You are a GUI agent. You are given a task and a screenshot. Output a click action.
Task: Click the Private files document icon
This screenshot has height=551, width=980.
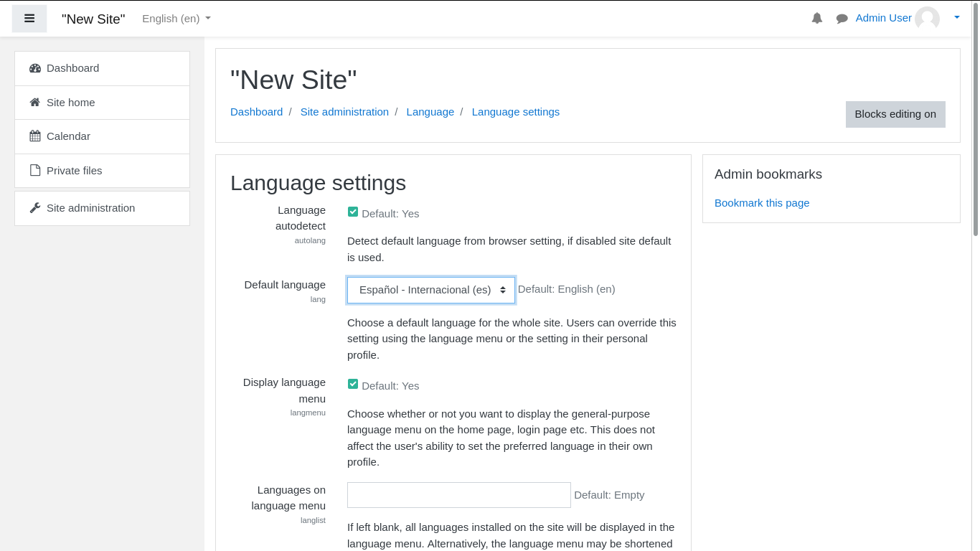[35, 171]
